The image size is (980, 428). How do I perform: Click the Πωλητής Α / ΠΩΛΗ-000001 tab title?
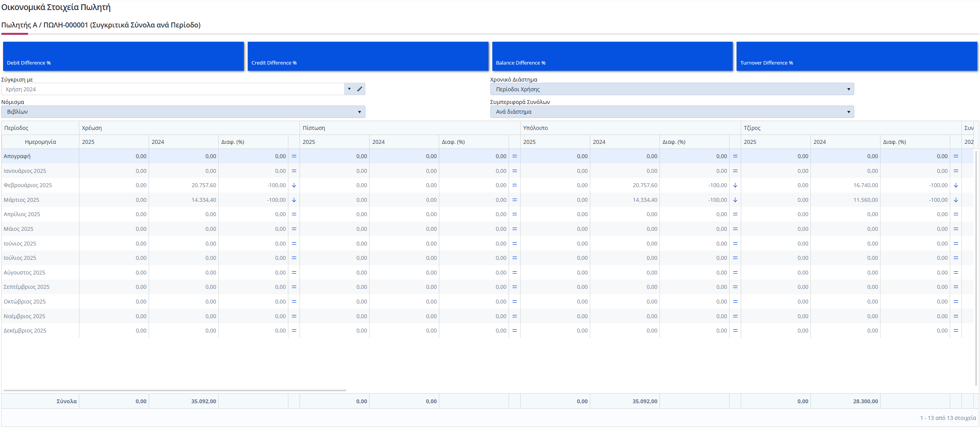101,25
